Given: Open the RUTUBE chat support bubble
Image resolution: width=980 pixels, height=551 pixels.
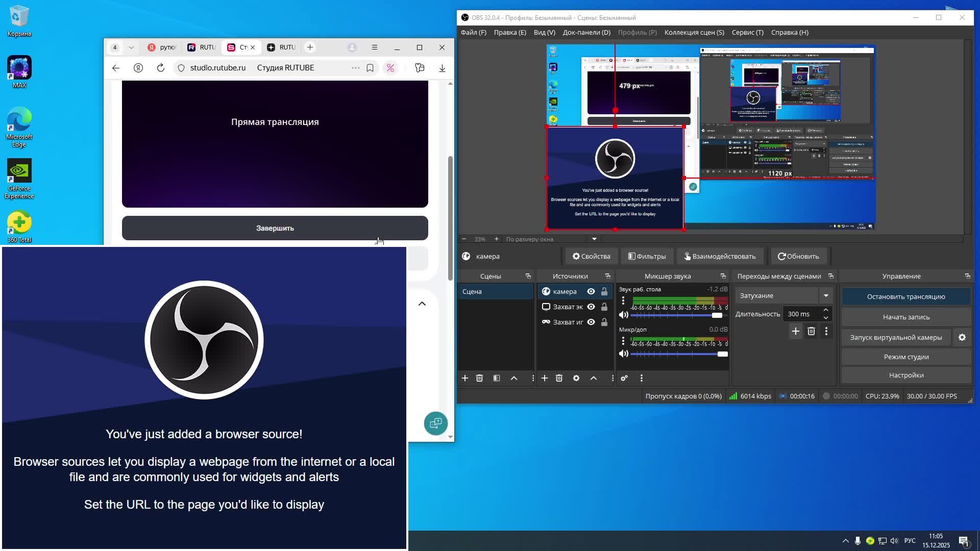Looking at the screenshot, I should 435,423.
